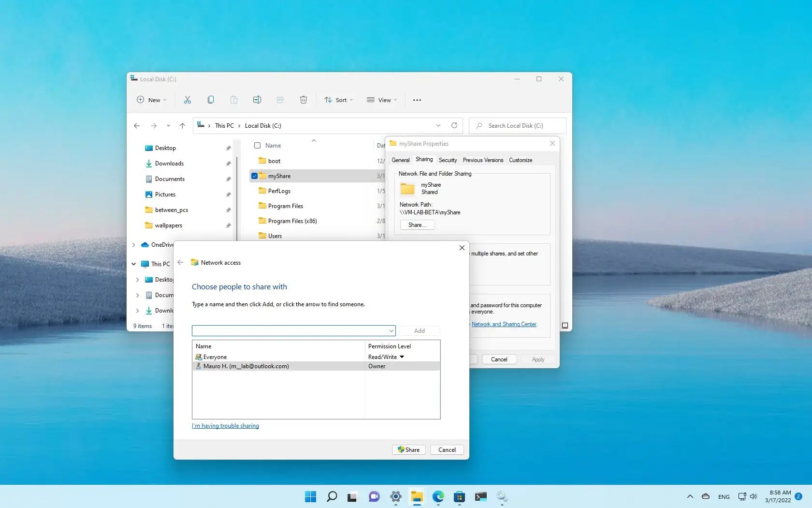This screenshot has width=812, height=508.
Task: Click the back arrow in Network access dialog
Action: point(180,262)
